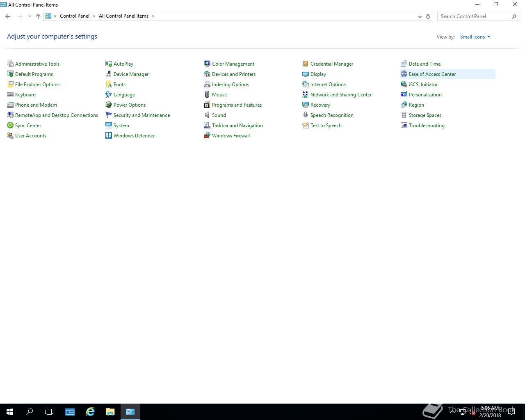
Task: Open the Windows Firewall icon
Action: pyautogui.click(x=207, y=135)
